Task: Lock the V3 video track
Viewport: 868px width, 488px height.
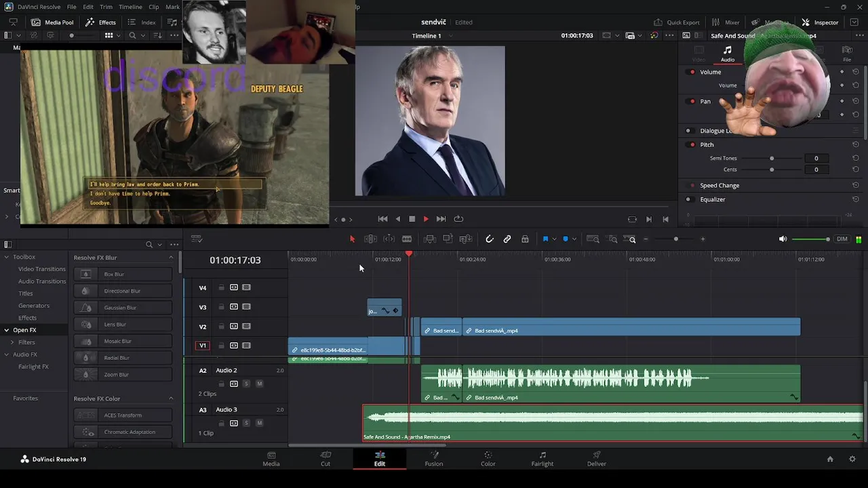Action: click(221, 307)
